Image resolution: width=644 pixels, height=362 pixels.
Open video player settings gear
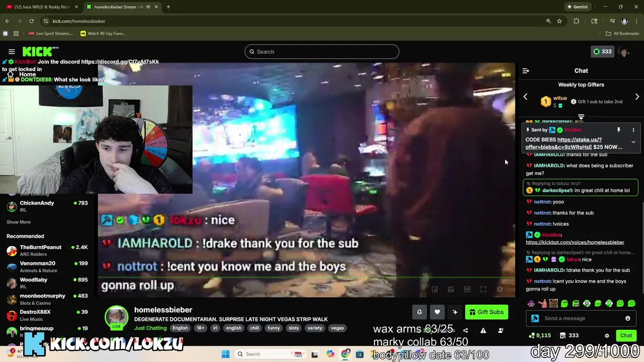[500, 289]
